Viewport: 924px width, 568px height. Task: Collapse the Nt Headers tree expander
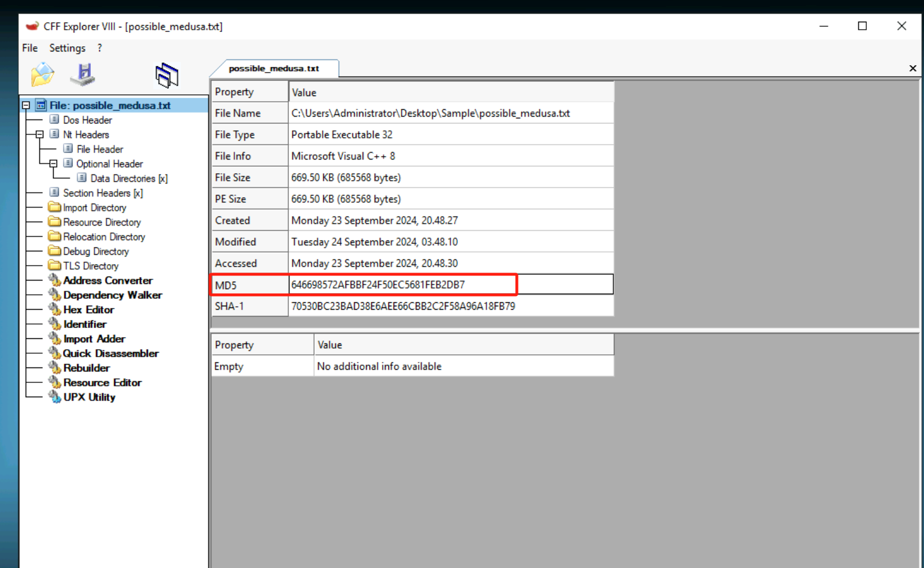tap(39, 134)
